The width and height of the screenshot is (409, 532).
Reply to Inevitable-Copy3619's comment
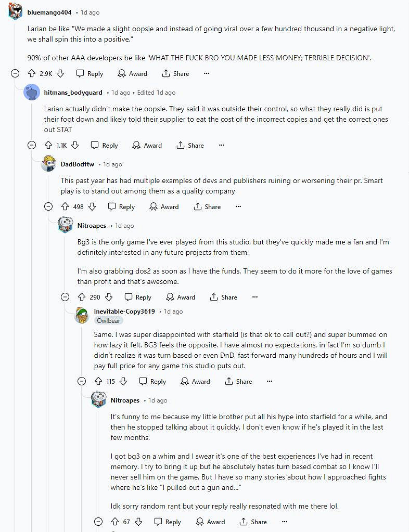point(152,381)
